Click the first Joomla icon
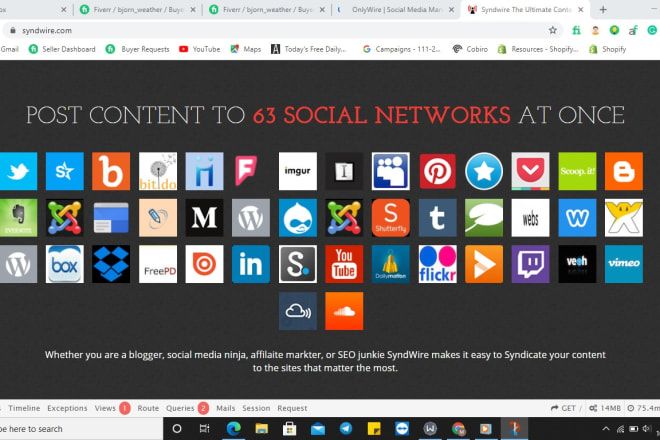This screenshot has width=660, height=440. 65,218
